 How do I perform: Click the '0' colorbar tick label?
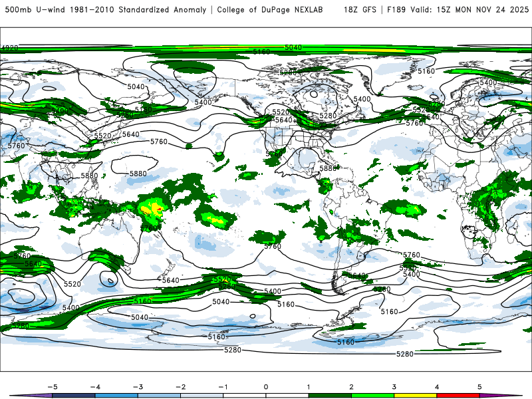[266, 387]
